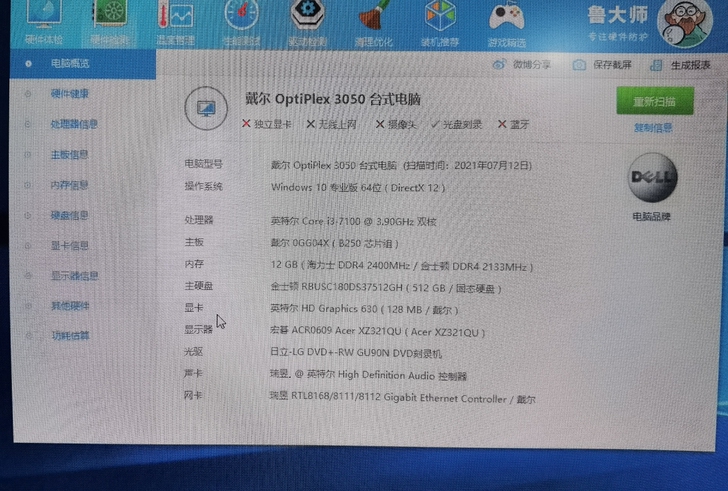The height and width of the screenshot is (491, 728).
Task: Click the checkmark beside 光盘刻录
Action: (435, 124)
